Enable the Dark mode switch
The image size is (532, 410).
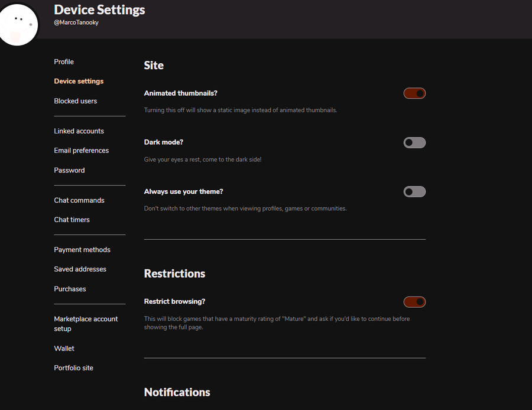[414, 143]
